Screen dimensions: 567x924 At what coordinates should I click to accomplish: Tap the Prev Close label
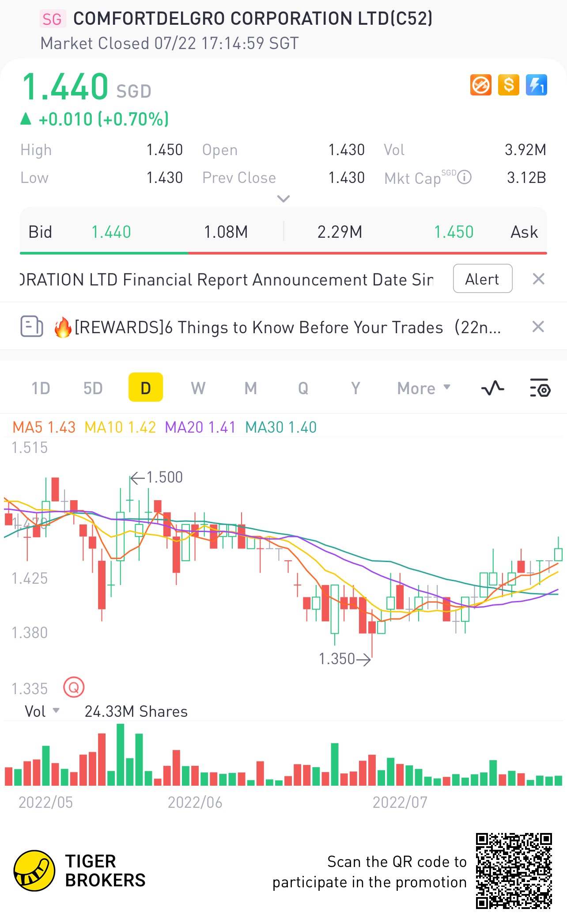click(239, 178)
